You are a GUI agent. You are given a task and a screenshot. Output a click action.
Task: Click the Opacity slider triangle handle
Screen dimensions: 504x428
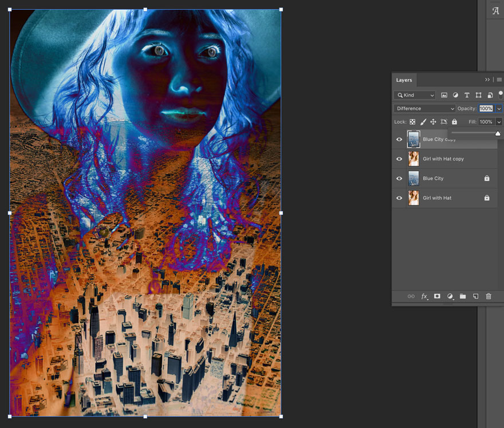[x=498, y=132]
